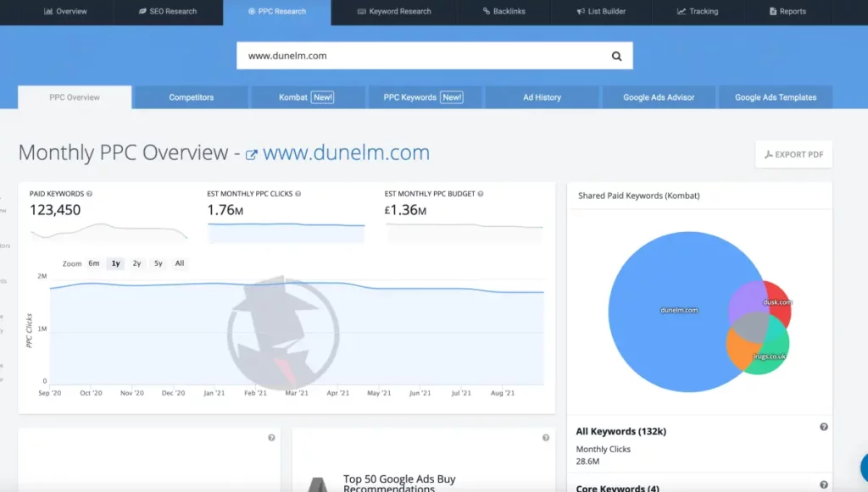Click the Paid Keywords 123,450 value
The width and height of the screenshot is (868, 492).
coord(55,210)
